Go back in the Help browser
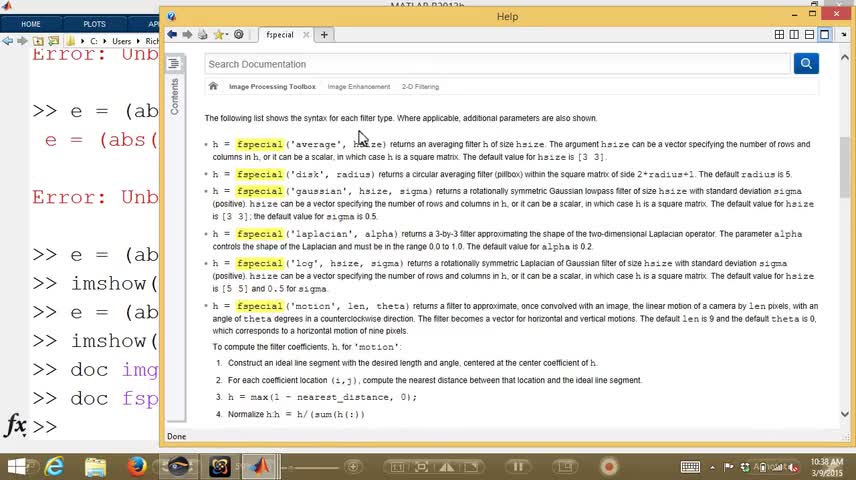This screenshot has width=856, height=480. pos(172,34)
